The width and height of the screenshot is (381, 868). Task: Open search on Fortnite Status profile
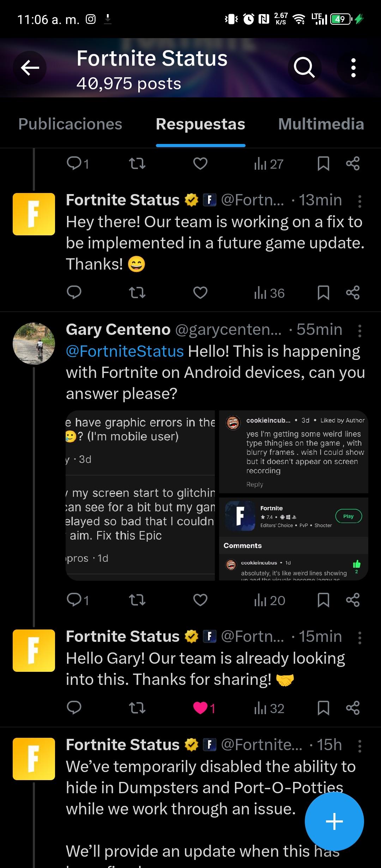[x=304, y=68]
